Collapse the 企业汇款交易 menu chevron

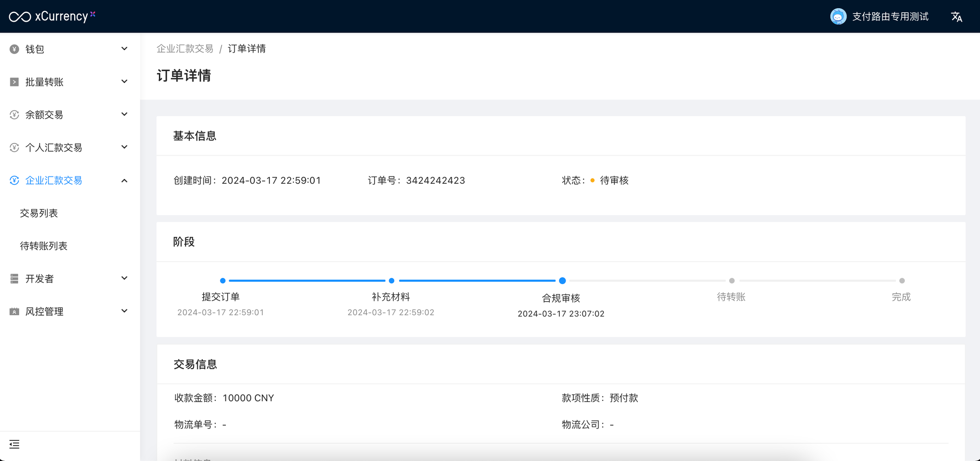coord(124,180)
